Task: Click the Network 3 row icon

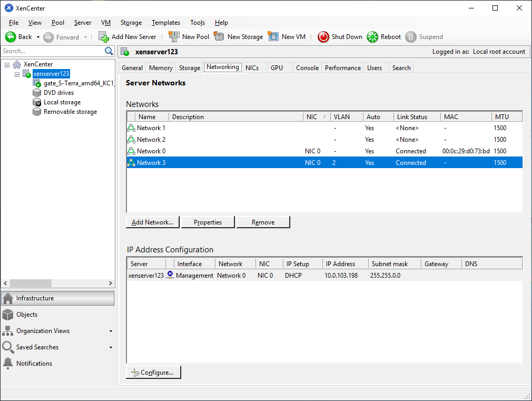Action: pyautogui.click(x=131, y=163)
